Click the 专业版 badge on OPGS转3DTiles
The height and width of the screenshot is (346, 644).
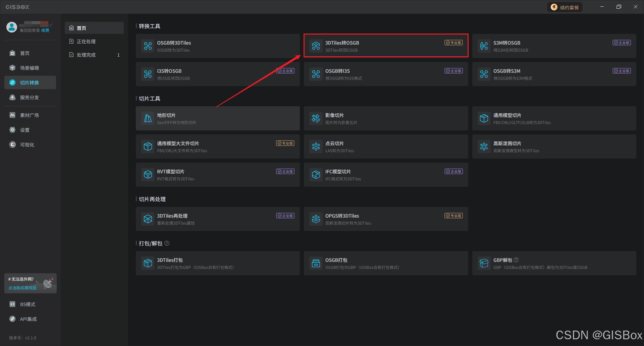coord(453,216)
